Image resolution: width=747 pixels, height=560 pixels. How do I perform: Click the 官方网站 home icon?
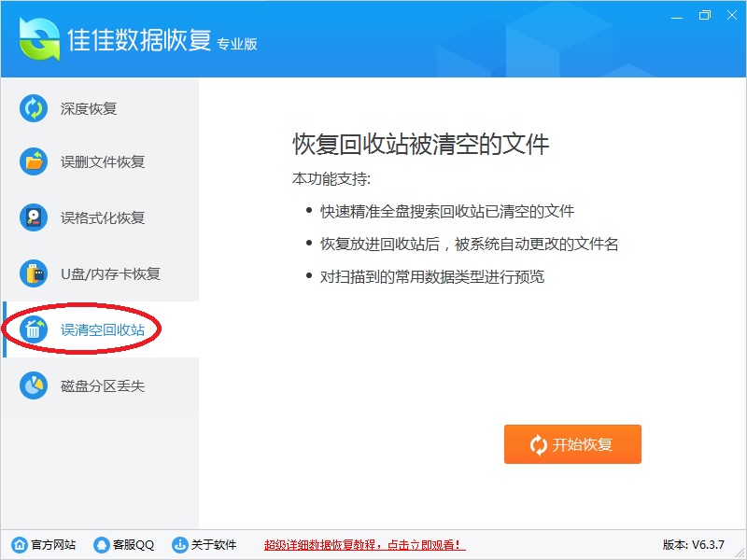coord(20,544)
